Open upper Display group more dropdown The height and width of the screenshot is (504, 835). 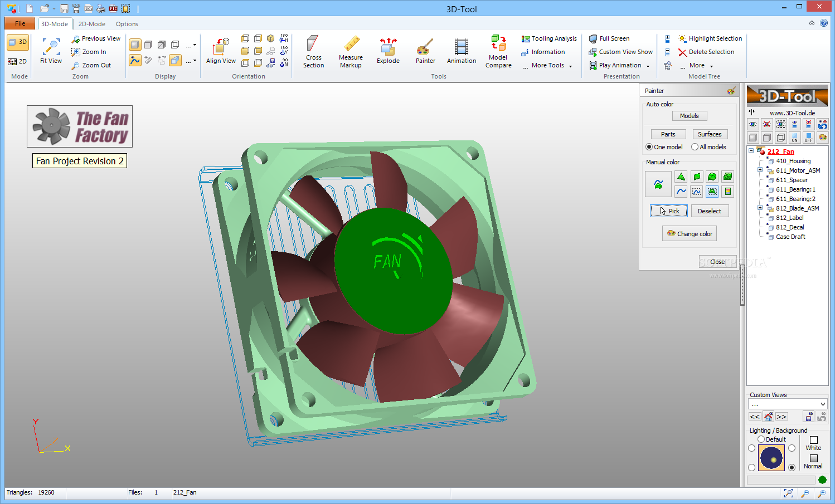[191, 45]
